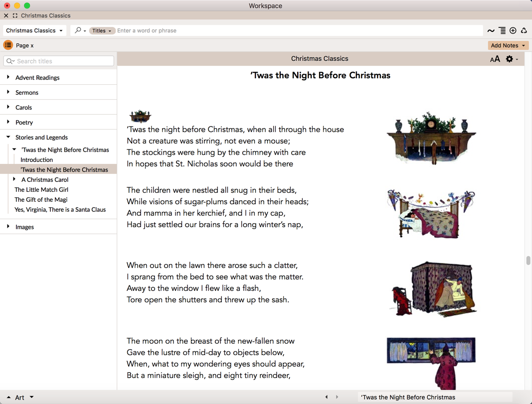The image size is (532, 404).
Task: Open Yes, Virginia, There is a Santa Claus
Action: coord(60,209)
